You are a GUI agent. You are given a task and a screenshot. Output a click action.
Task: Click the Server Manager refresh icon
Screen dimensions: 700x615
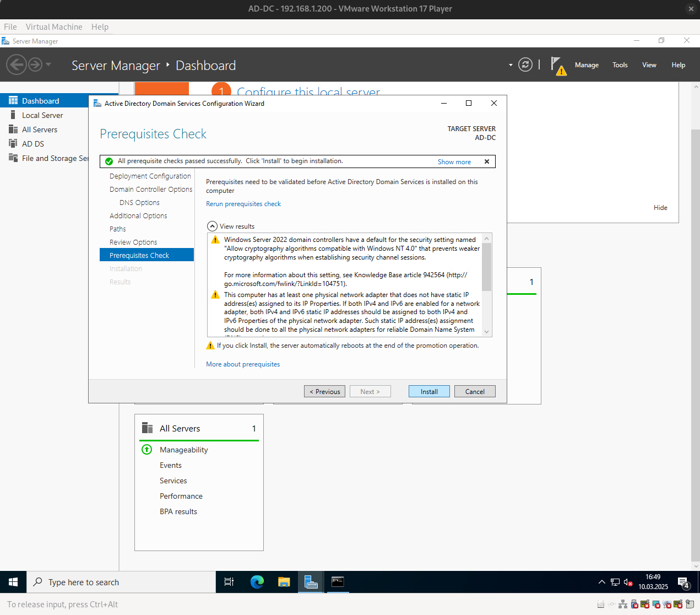525,65
